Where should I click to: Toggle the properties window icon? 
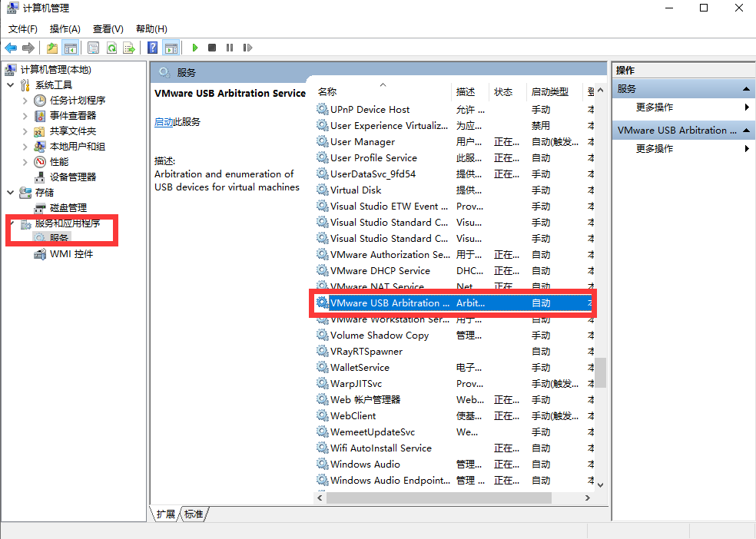click(93, 48)
